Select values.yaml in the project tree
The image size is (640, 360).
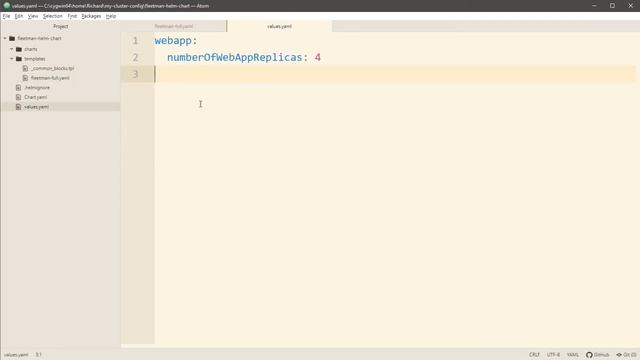click(x=36, y=107)
